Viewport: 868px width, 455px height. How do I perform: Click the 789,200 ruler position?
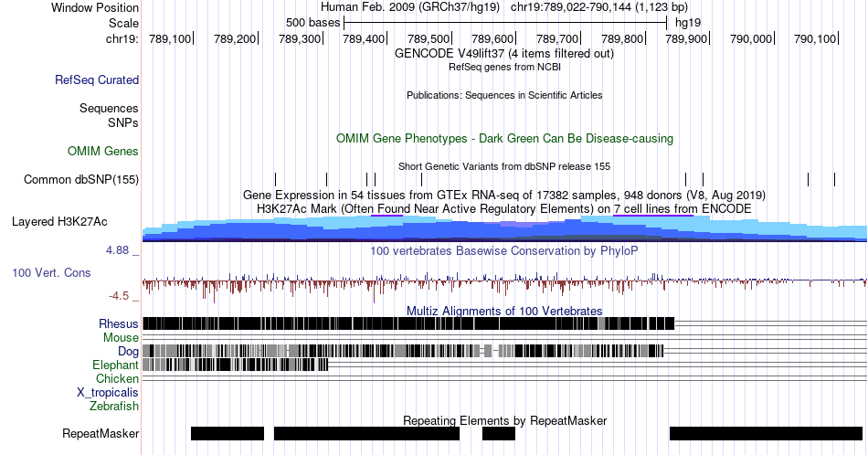(235, 38)
